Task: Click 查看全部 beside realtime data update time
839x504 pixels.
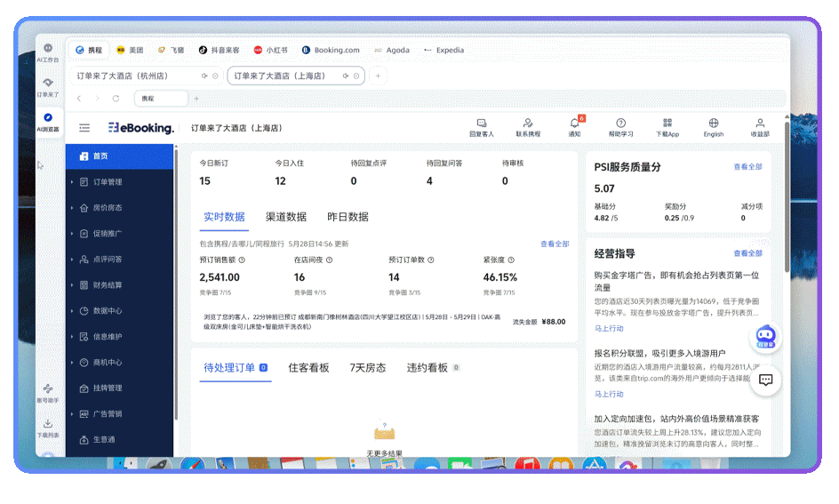Action: [555, 244]
